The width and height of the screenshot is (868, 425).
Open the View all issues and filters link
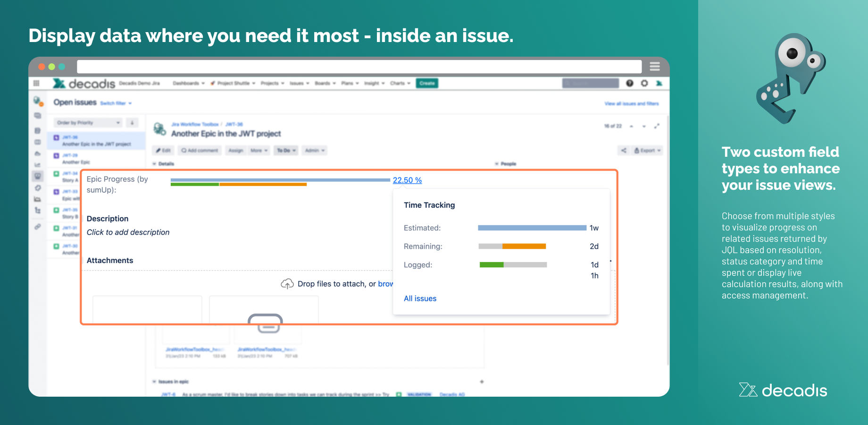(x=632, y=103)
